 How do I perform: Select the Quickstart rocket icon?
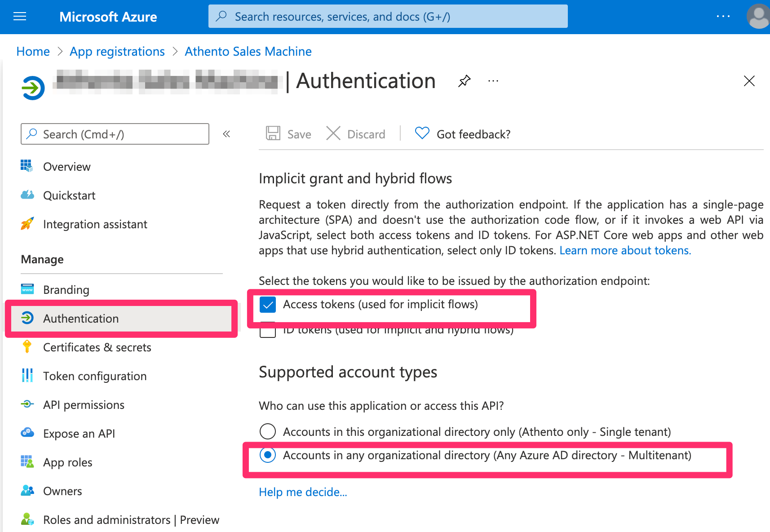coord(27,195)
